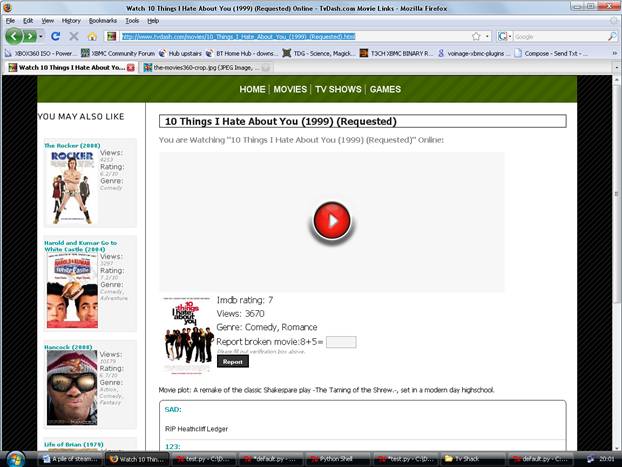Screen dimensions: 622x467
Task: Click the Firefox Forward arrow button
Action: click(30, 37)
